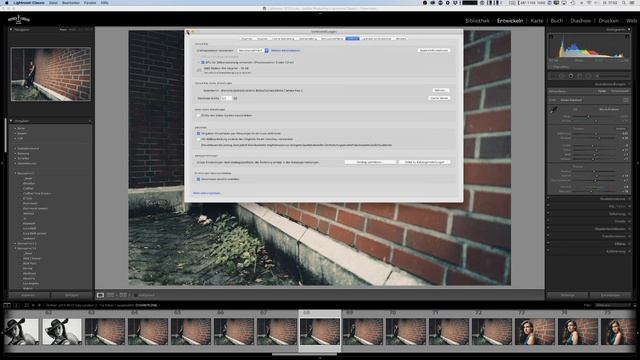Toggle GPU für Bildverarbeitung checkbox
This screenshot has width=640, height=360.
point(202,62)
